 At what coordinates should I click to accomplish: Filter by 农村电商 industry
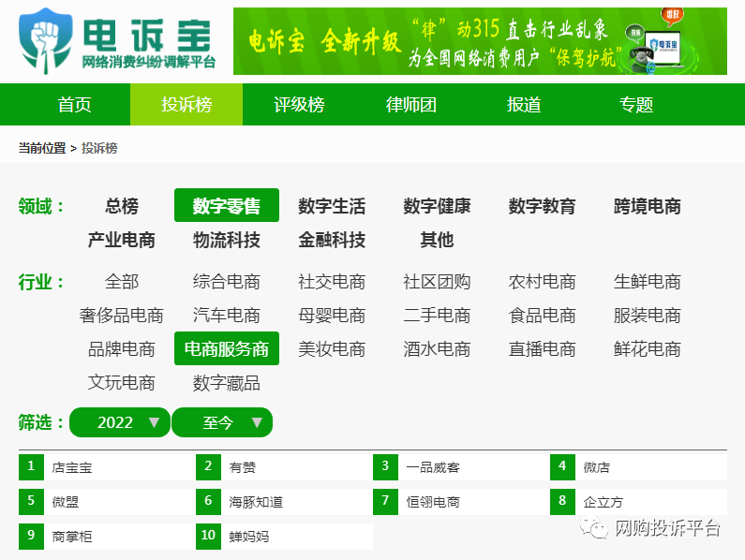(543, 282)
